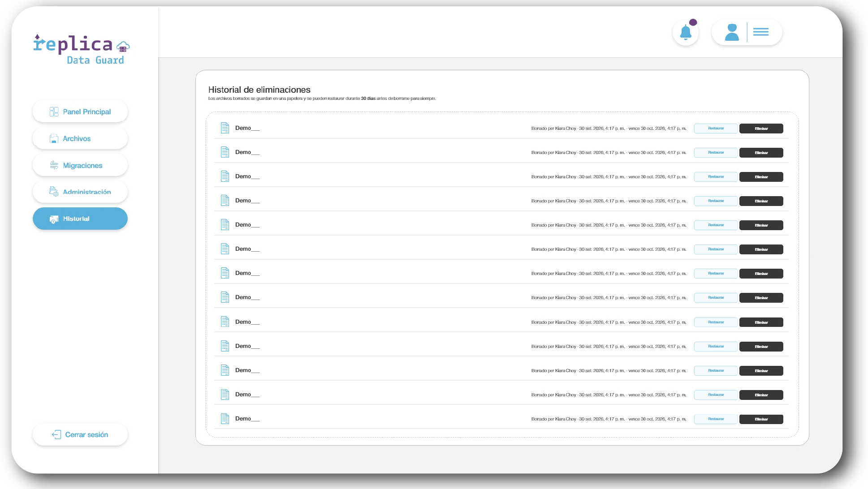This screenshot has width=868, height=489.
Task: Click Restaurar on the last Demo row
Action: (x=716, y=419)
